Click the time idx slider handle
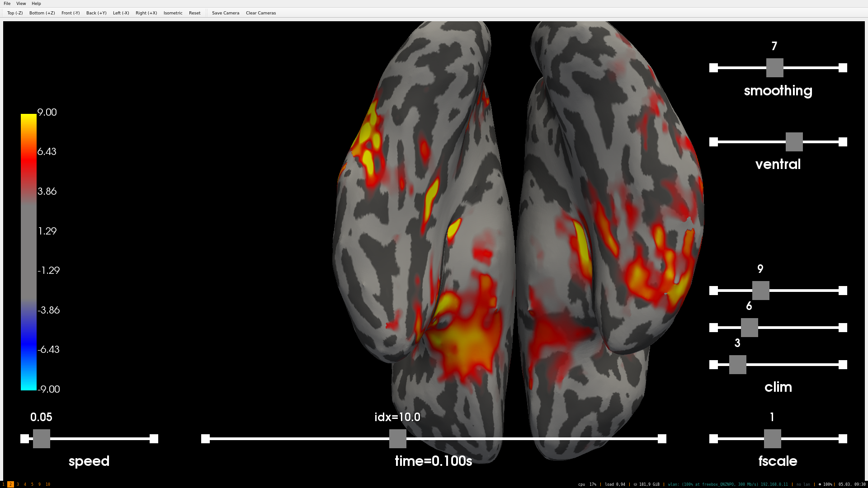 [398, 439]
